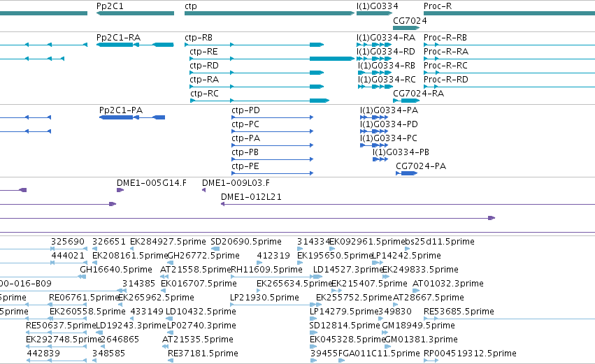The image size is (595, 364).
Task: Click Proc-R-RB transcript label
Action: (445, 38)
